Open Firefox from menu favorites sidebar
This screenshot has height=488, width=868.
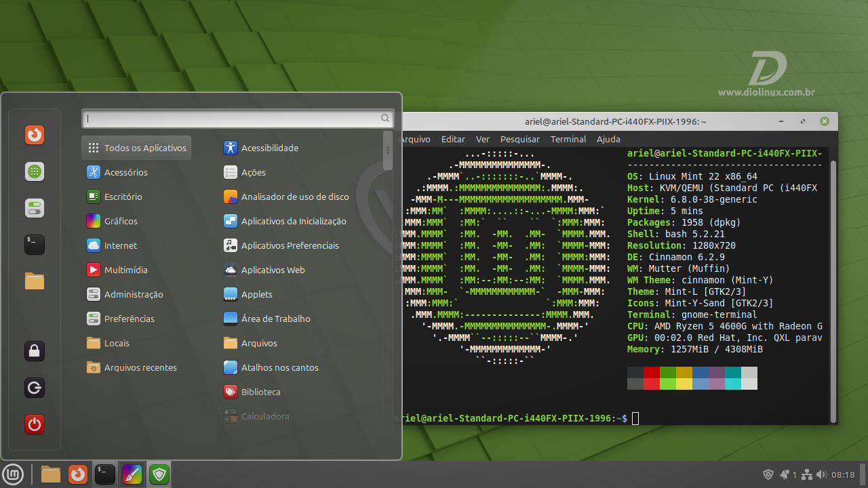point(35,135)
